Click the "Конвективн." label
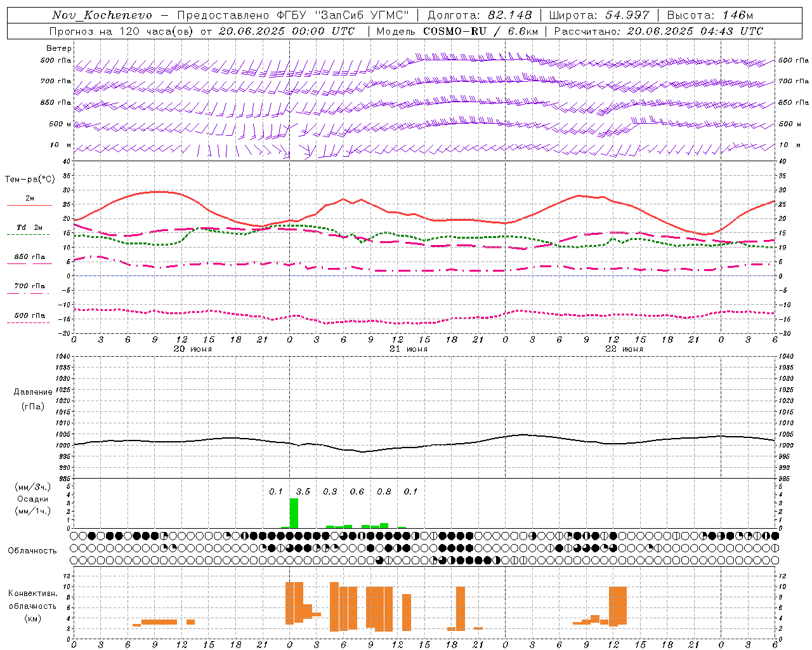The width and height of the screenshot is (812, 650). [x=33, y=594]
